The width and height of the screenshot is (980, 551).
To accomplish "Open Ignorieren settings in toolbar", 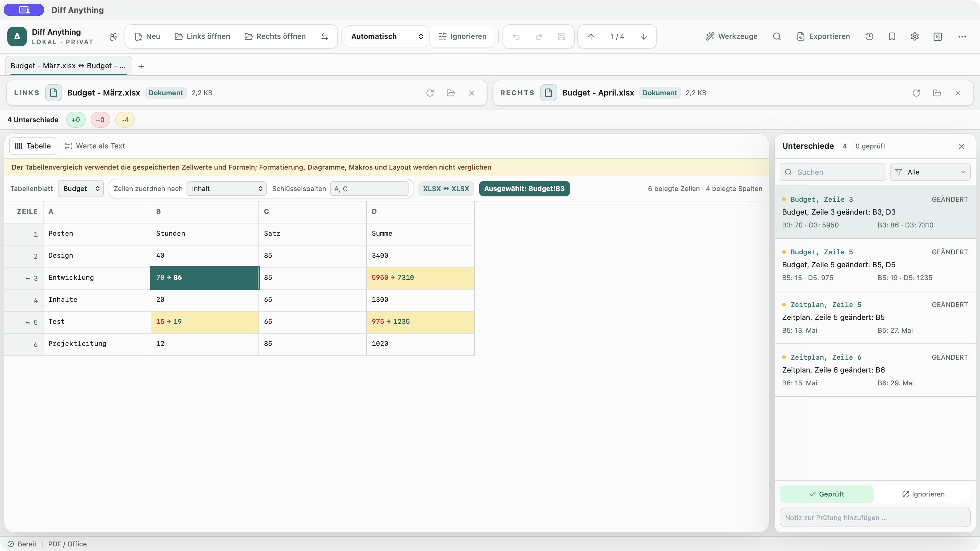I will coord(462,36).
